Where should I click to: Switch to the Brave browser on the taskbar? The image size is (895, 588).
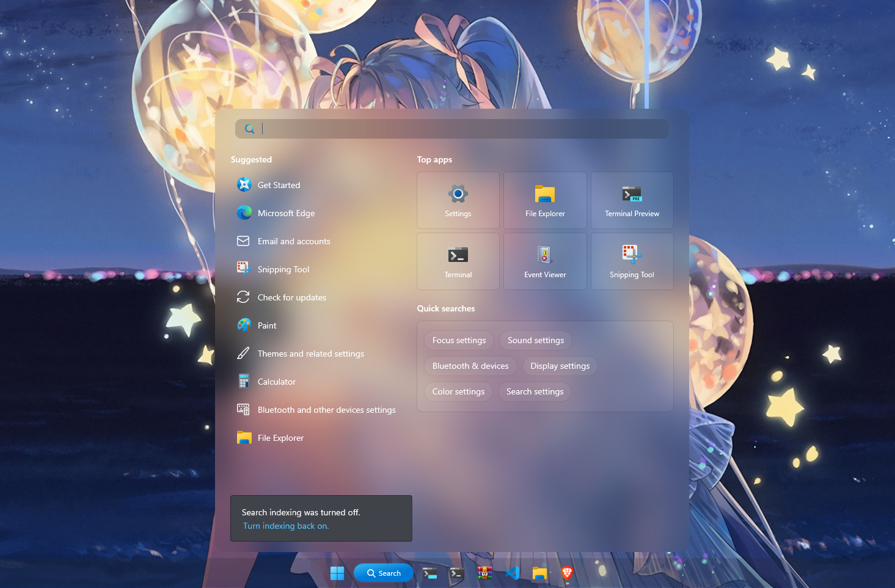click(567, 573)
